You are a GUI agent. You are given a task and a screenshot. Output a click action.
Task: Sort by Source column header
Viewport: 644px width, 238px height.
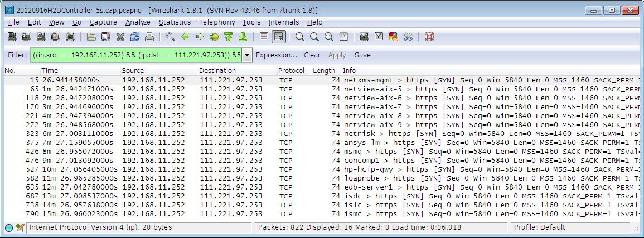pyautogui.click(x=159, y=71)
